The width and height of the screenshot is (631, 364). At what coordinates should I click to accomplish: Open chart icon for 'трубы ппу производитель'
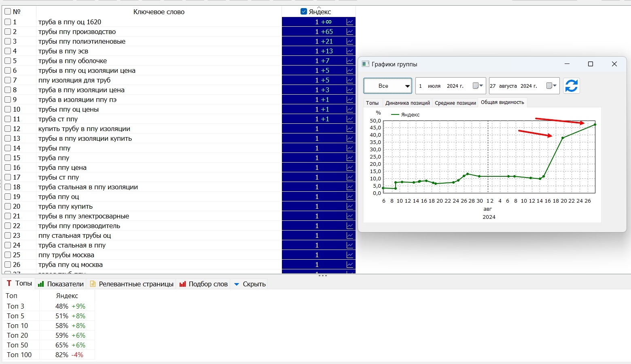[350, 226]
